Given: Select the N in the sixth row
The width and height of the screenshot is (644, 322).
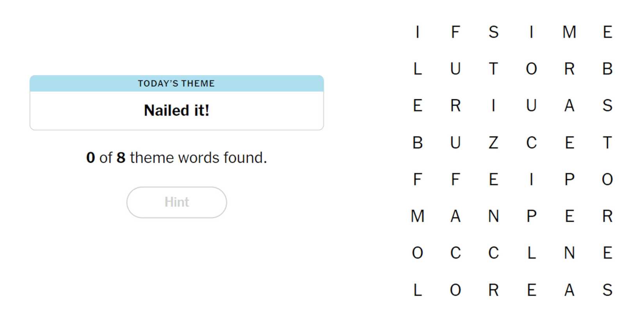Looking at the screenshot, I should coord(493,216).
